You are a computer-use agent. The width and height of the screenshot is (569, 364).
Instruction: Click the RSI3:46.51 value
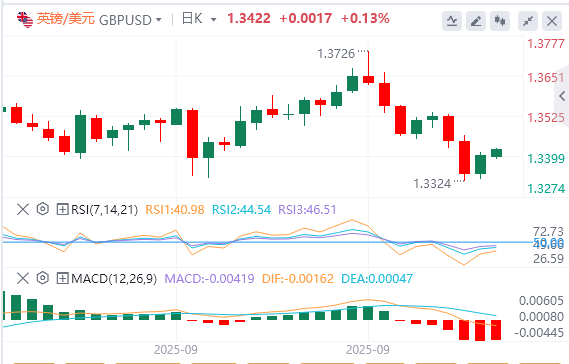click(x=307, y=210)
